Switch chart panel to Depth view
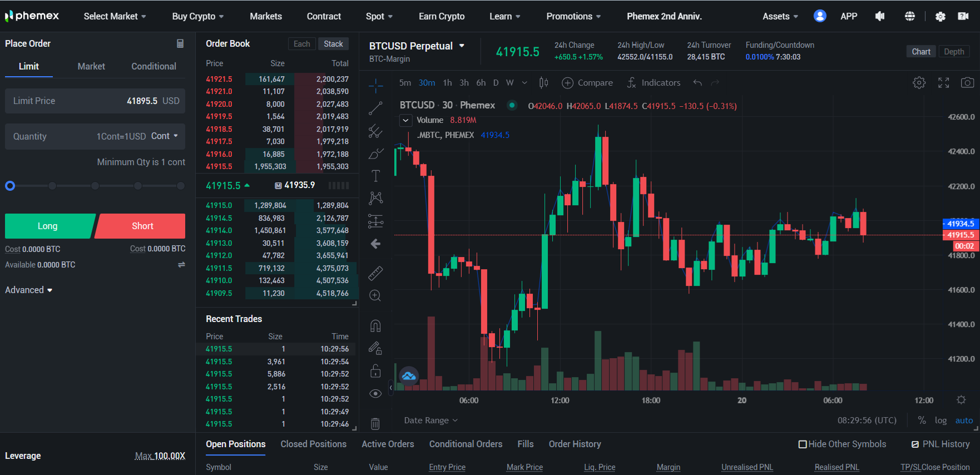This screenshot has width=980, height=475. 954,51
